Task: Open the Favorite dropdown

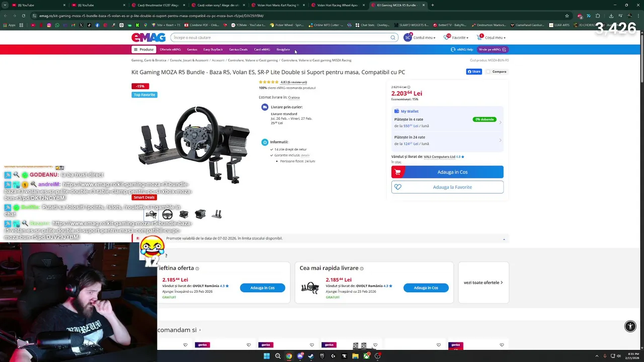Action: (x=456, y=38)
